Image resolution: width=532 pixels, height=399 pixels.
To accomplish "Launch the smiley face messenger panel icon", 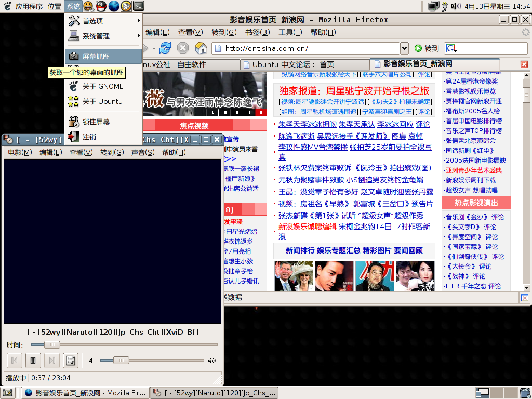I will point(88,6).
